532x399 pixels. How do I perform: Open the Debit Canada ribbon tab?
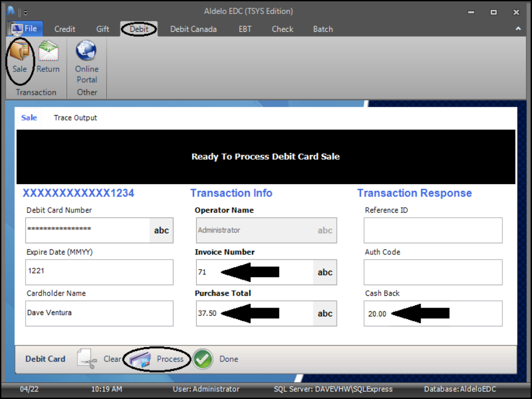tap(194, 29)
